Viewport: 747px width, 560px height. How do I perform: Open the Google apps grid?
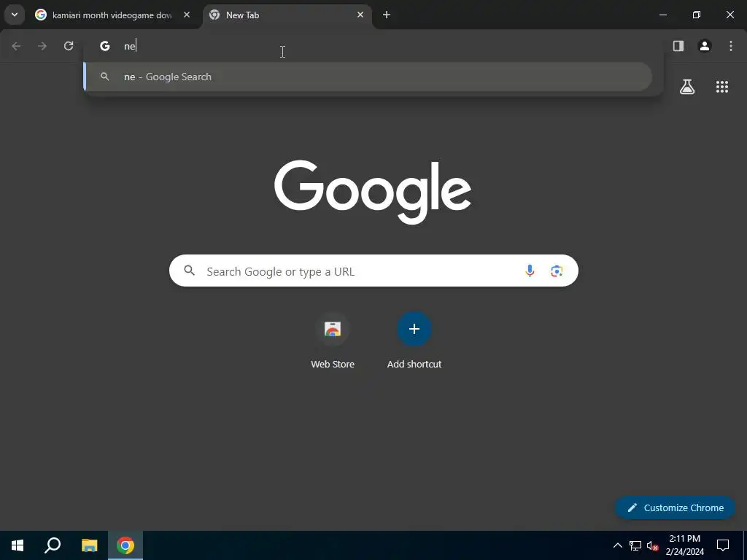[722, 87]
